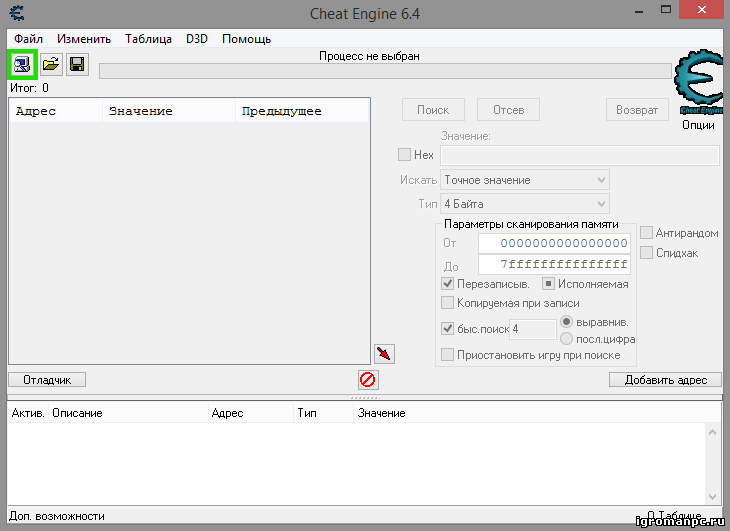Click the scan progress bar
The height and width of the screenshot is (531, 730).
(385, 71)
